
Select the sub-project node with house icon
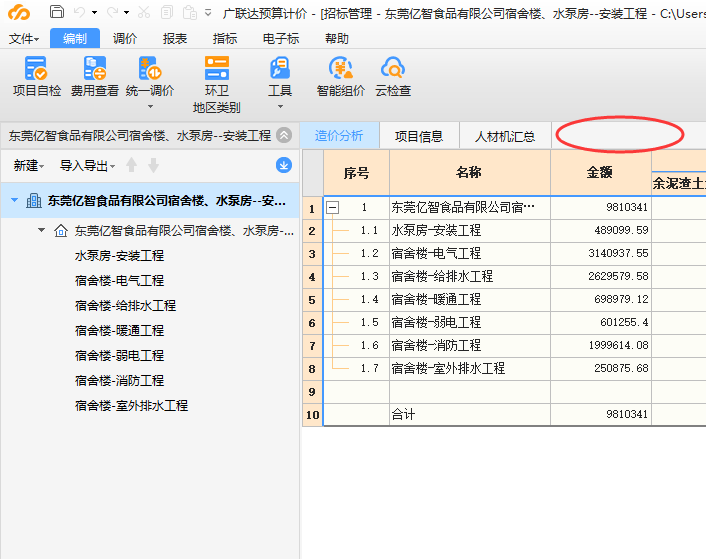pyautogui.click(x=173, y=231)
